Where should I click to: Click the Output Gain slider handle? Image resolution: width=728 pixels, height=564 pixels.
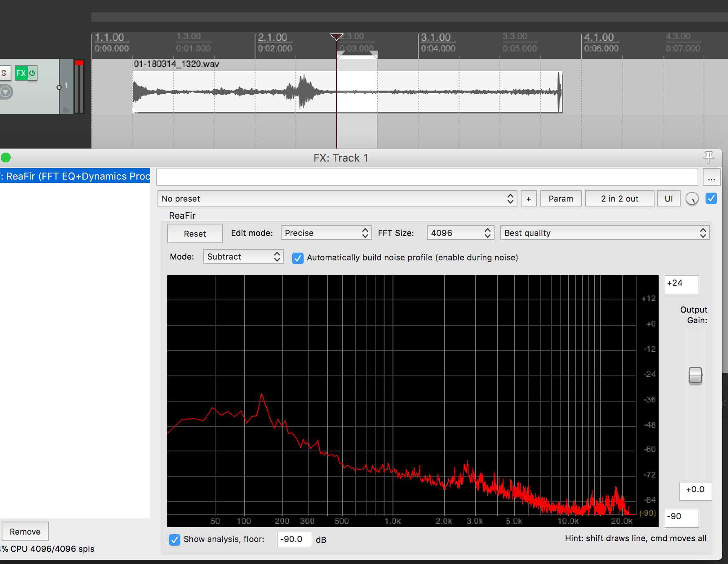[x=695, y=375]
